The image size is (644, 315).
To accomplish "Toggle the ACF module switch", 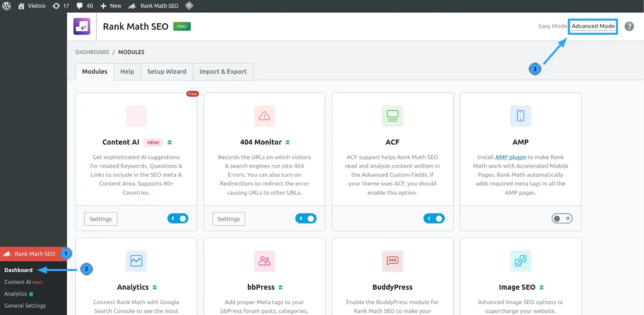I will coord(434,218).
